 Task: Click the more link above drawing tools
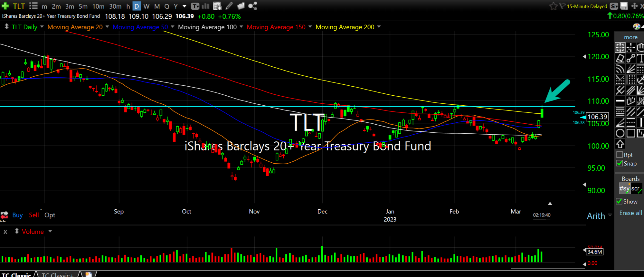[x=630, y=37]
